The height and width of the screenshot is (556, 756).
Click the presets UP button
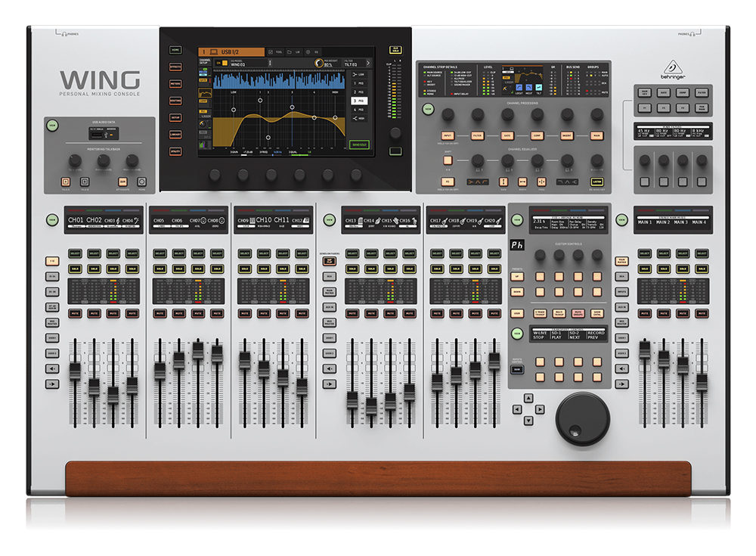[517, 277]
